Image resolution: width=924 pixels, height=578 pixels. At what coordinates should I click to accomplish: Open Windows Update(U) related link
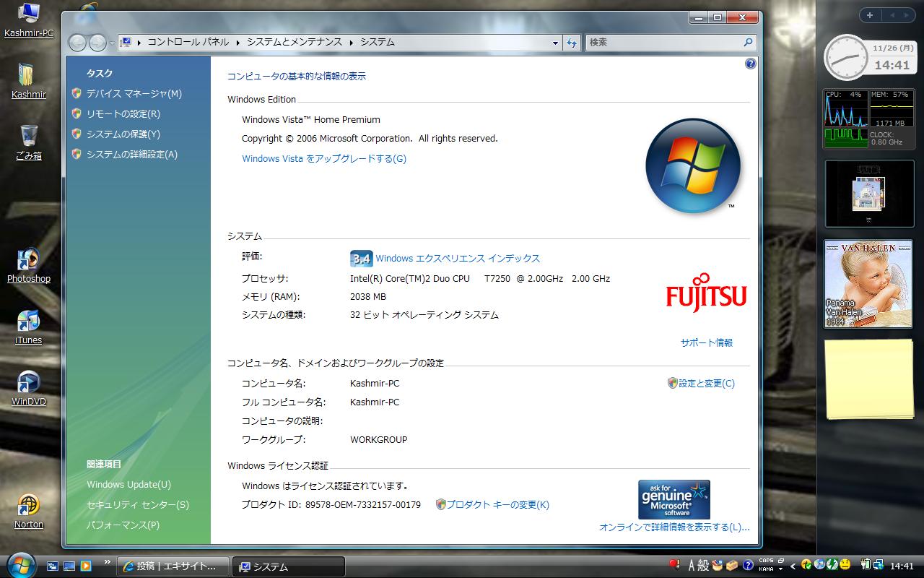128,485
